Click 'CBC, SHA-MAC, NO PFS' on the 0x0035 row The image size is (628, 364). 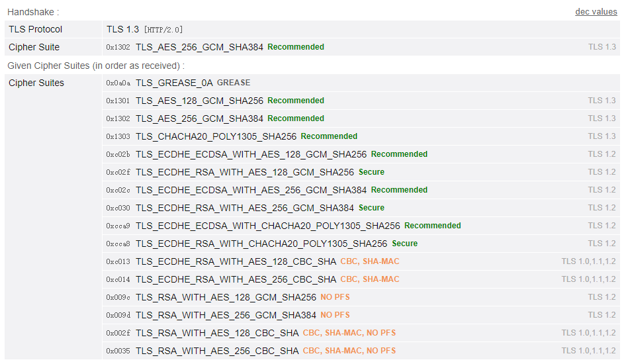(x=349, y=351)
